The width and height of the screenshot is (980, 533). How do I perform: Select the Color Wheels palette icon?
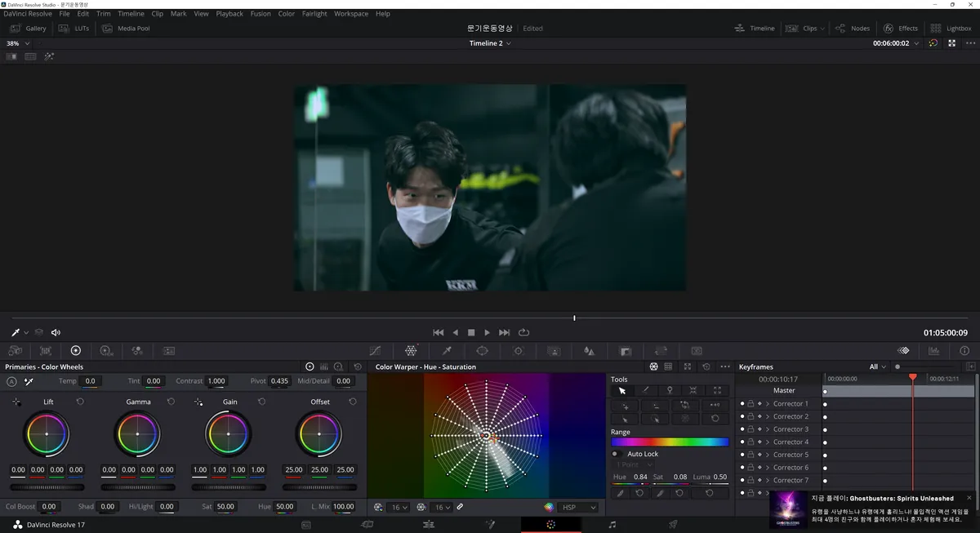[76, 350]
